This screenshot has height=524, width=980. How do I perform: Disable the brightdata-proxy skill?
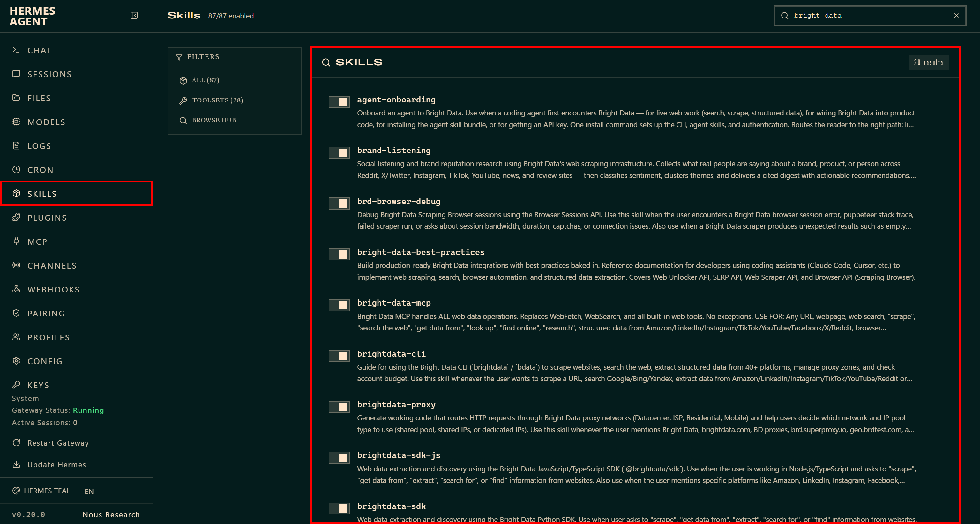click(339, 407)
